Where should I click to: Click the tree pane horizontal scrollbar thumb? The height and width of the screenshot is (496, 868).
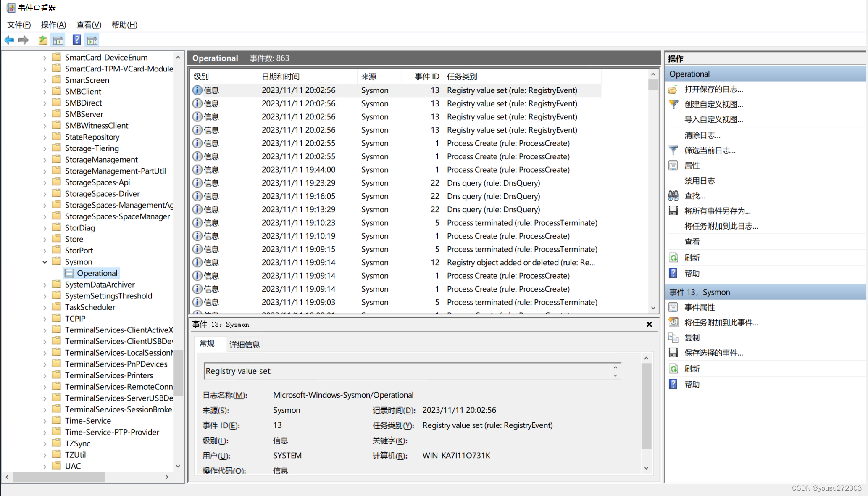59,477
